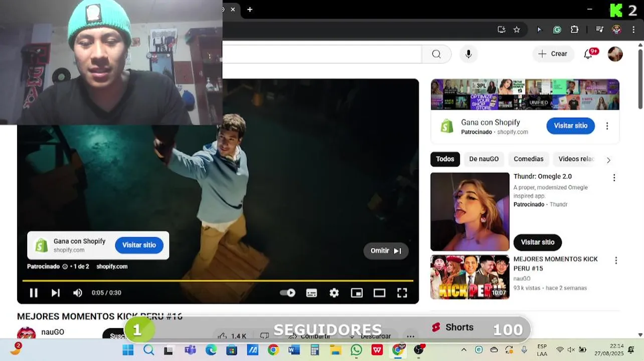Open the ad info icon beside Patrocinado
The width and height of the screenshot is (644, 361).
click(x=65, y=267)
